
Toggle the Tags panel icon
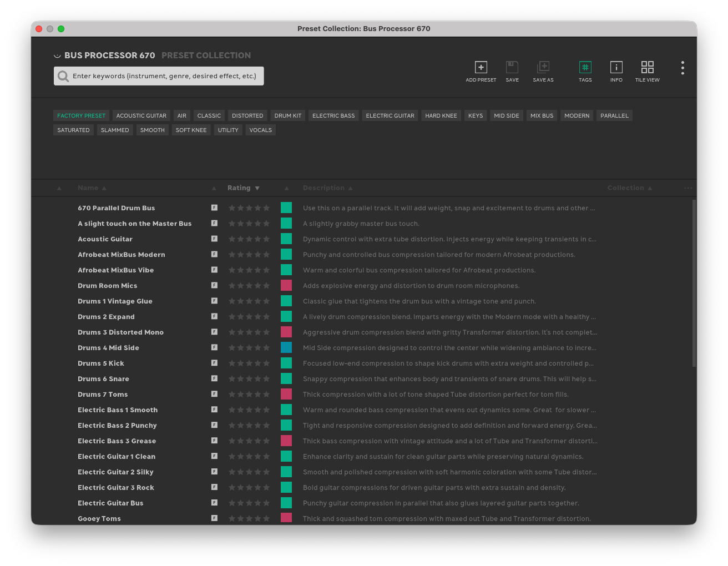pyautogui.click(x=585, y=67)
